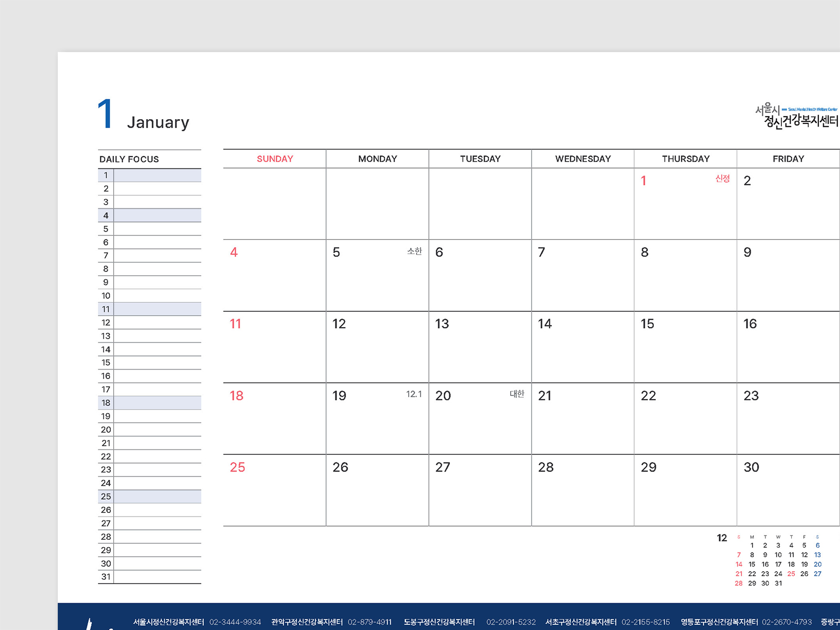Select Tuesday the 20th in the calendar grid

point(443,396)
